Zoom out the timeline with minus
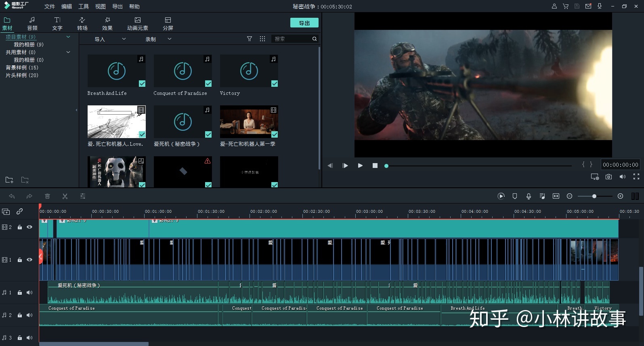This screenshot has width=644, height=346. 570,196
